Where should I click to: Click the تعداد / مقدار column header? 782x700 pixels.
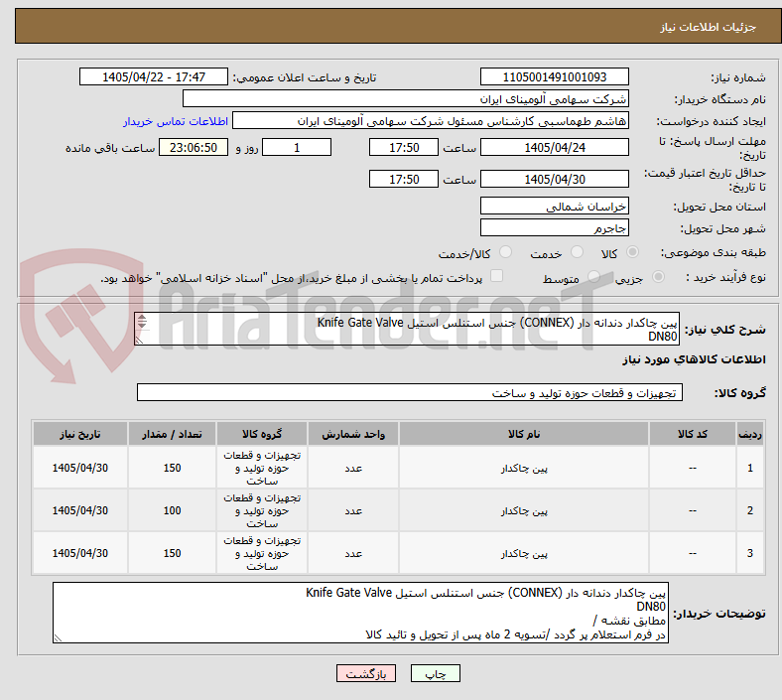coord(172,434)
